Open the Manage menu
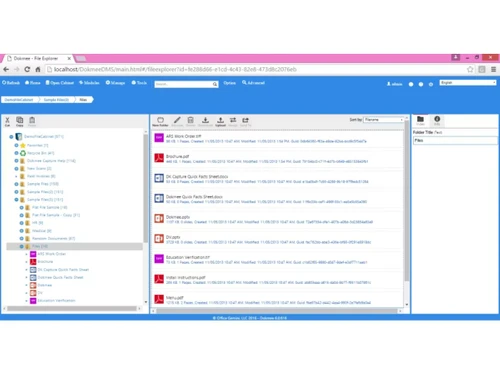The height and width of the screenshot is (375, 500). [115, 83]
